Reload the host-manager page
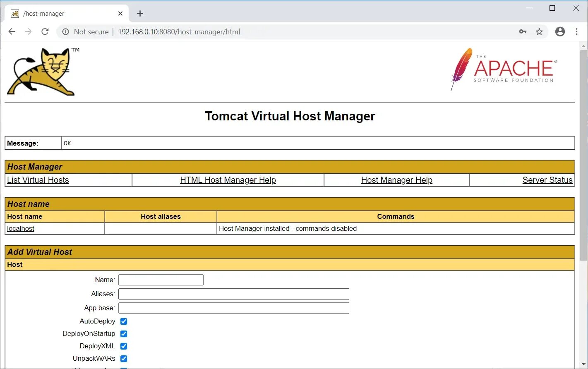Viewport: 588px width, 369px height. [45, 32]
